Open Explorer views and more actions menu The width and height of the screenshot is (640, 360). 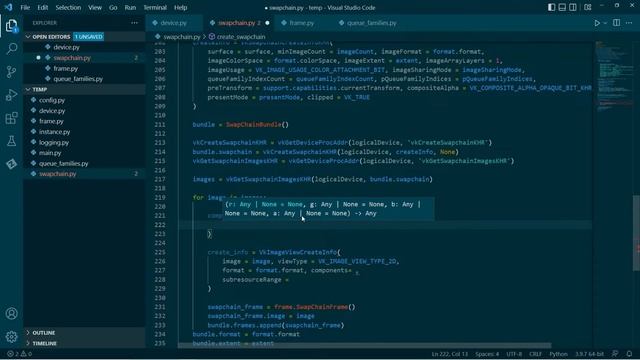pyautogui.click(x=134, y=23)
